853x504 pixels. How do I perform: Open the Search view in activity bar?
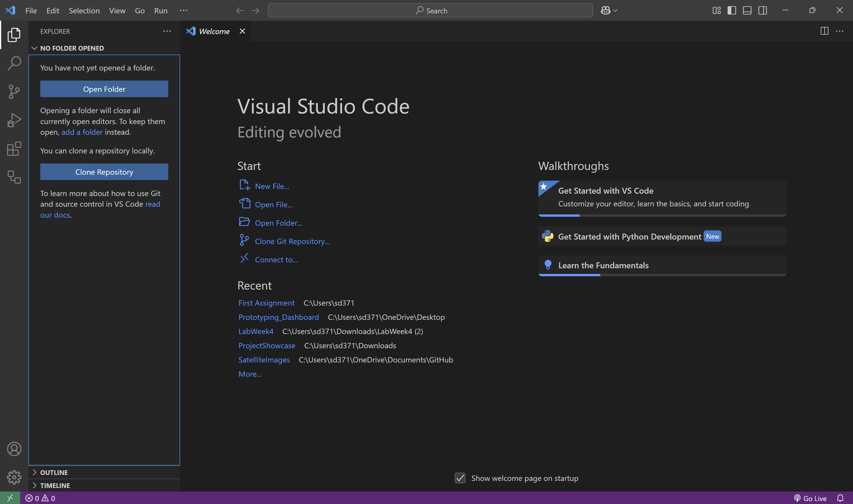[x=14, y=63]
